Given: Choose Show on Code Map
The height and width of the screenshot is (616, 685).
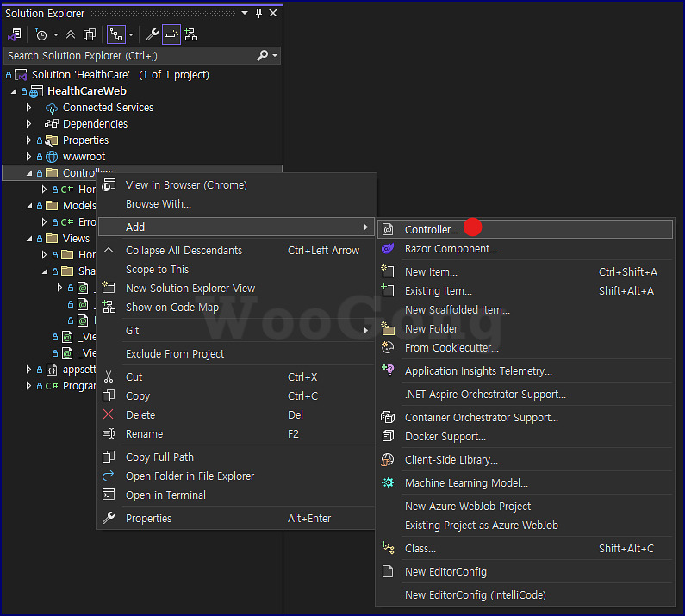Looking at the screenshot, I should (x=236, y=308).
